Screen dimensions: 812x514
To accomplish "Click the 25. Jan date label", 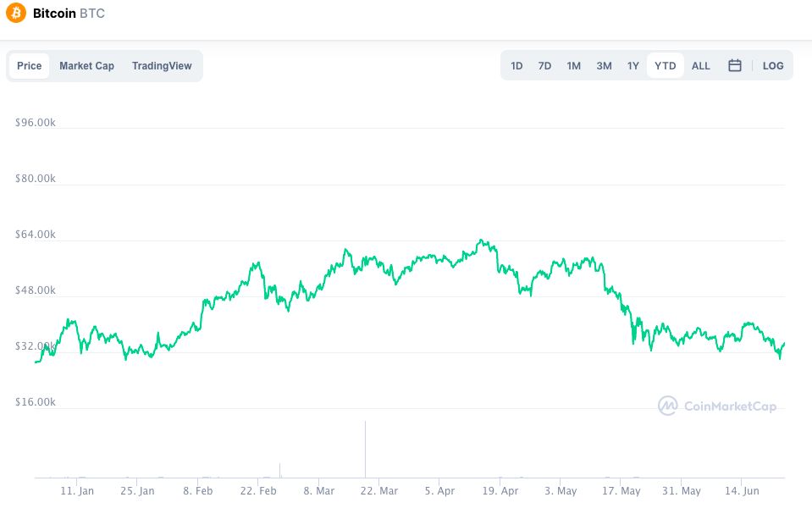I will pos(137,490).
